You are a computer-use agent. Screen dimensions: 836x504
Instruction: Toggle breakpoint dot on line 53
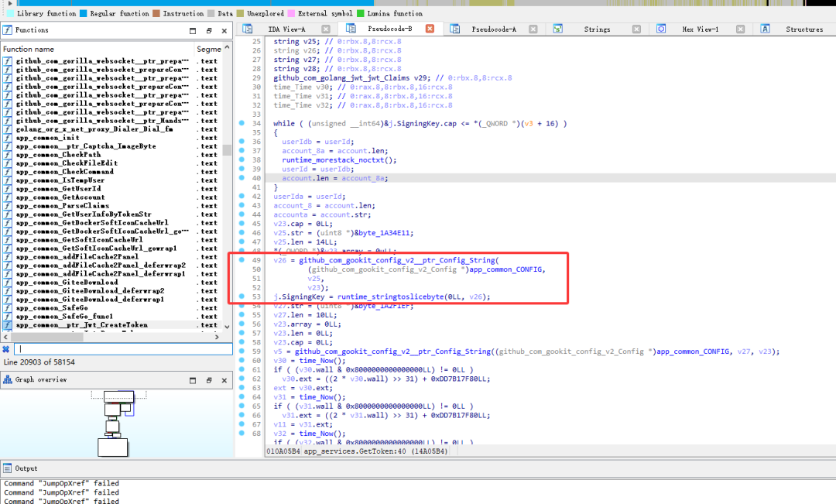(x=242, y=296)
